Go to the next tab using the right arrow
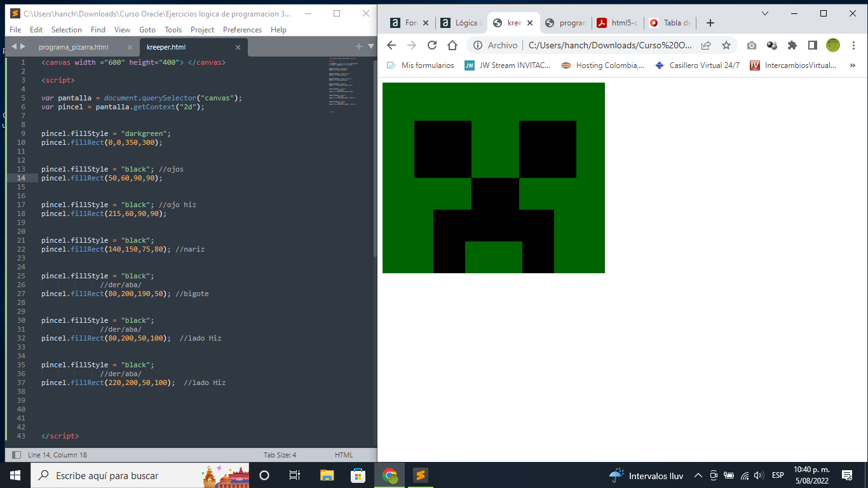Viewport: 868px width, 488px height. [x=24, y=46]
